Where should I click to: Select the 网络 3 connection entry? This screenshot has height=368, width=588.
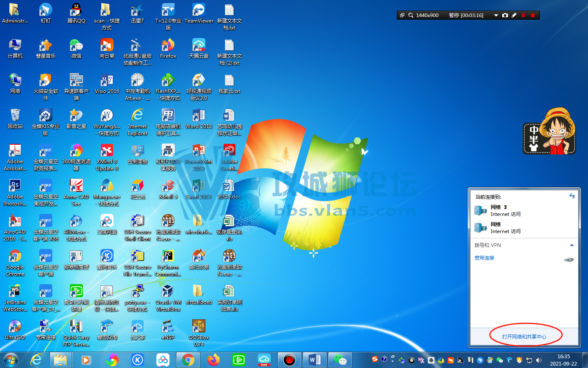(524, 211)
